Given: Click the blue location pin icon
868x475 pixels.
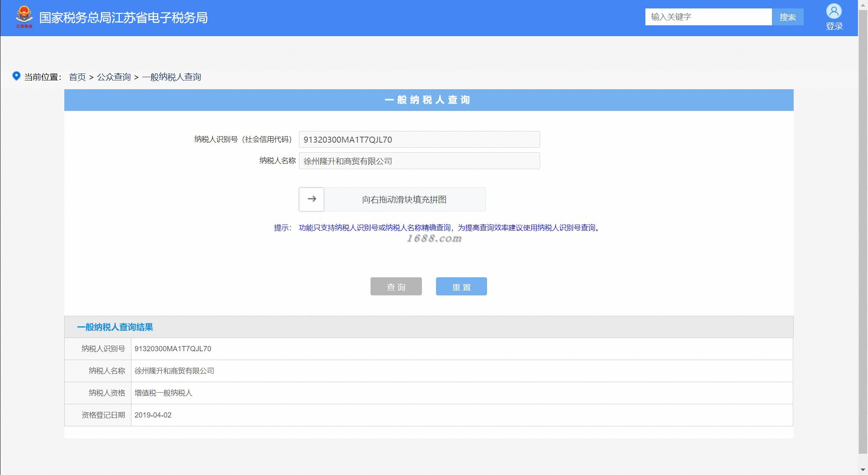Looking at the screenshot, I should (x=16, y=76).
